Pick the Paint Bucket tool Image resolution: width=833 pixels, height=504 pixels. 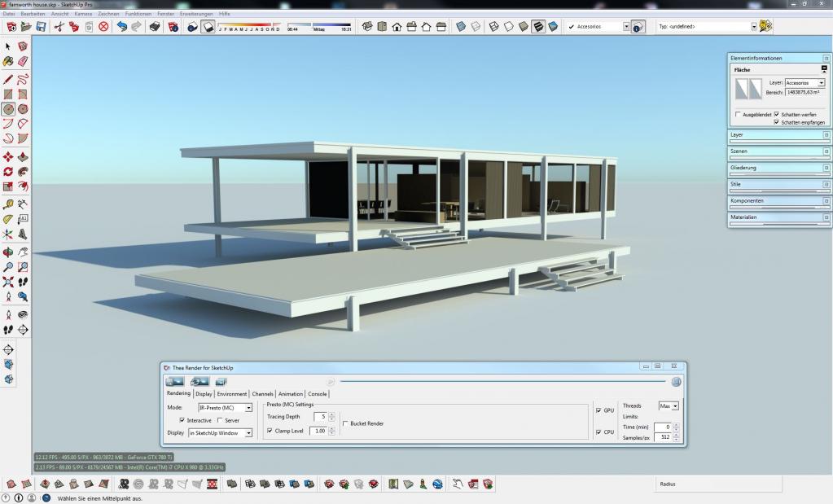tap(8, 62)
